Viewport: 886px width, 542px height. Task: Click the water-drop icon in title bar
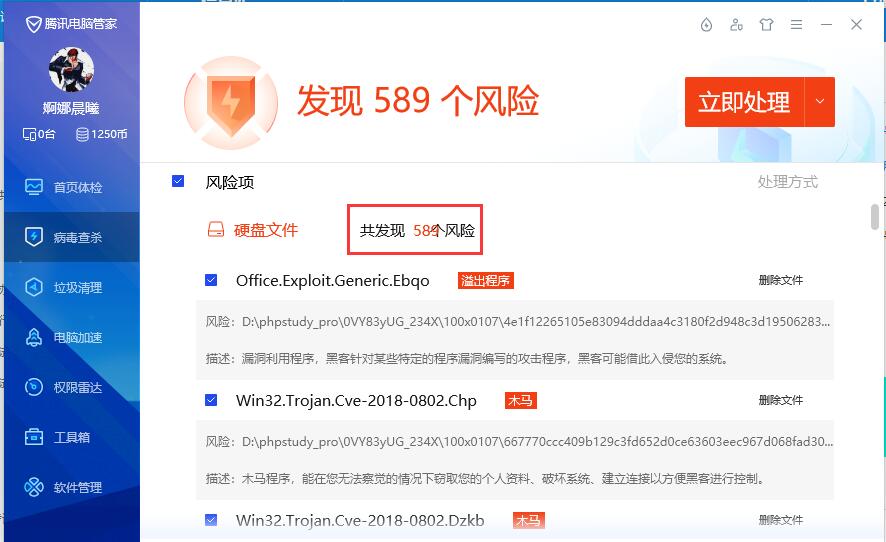coord(706,24)
